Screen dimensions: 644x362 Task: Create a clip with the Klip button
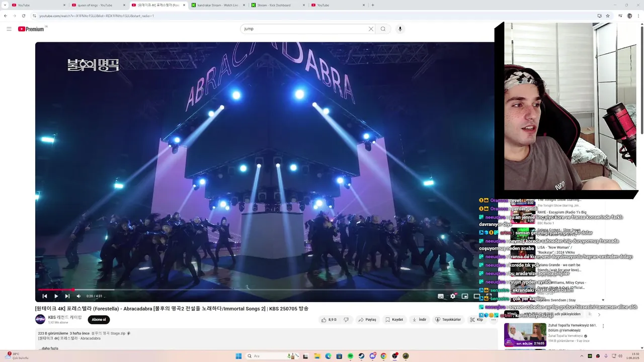[x=476, y=320]
